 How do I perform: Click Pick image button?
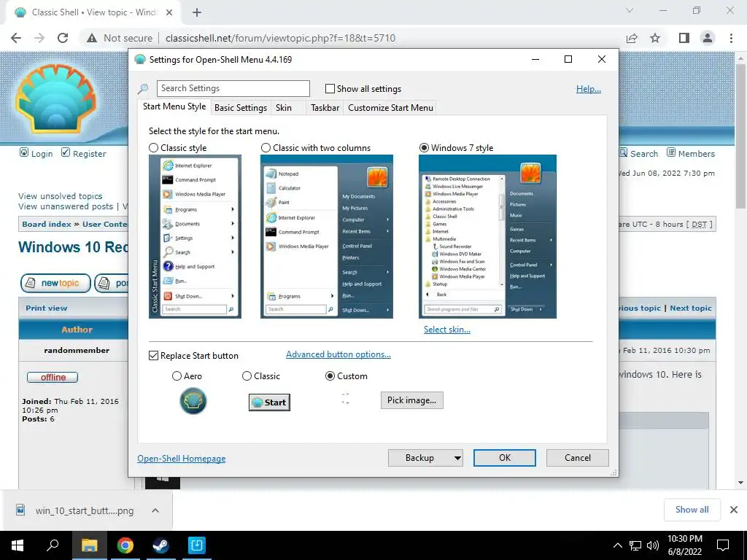tap(411, 400)
